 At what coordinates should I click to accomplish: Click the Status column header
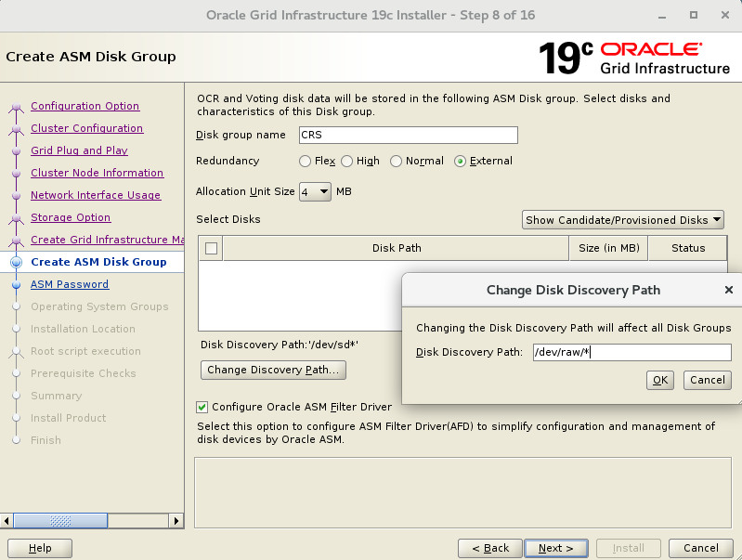pos(687,248)
